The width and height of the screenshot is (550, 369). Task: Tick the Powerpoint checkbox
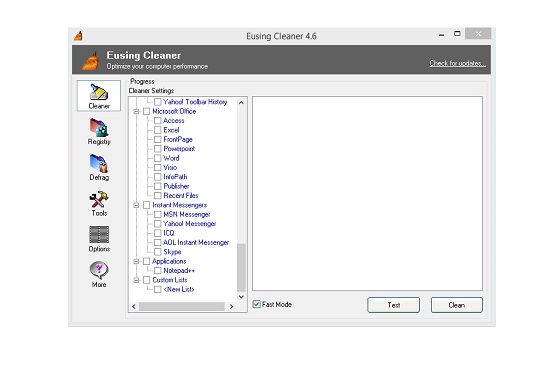coord(158,149)
